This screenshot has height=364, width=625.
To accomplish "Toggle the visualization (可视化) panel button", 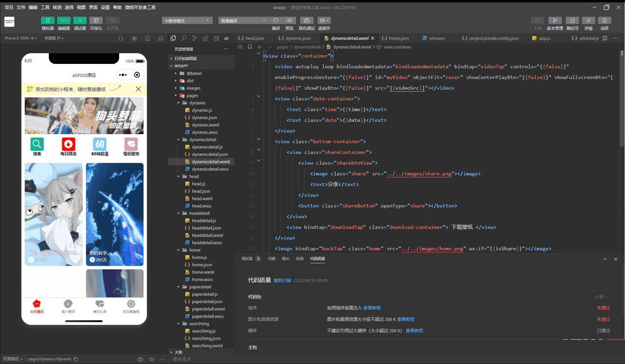I will [96, 20].
